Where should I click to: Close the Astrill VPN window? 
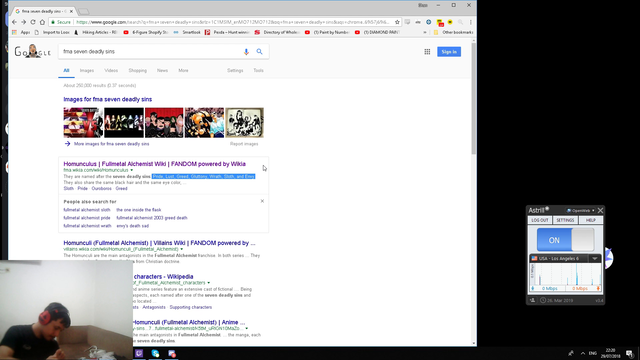(600, 211)
